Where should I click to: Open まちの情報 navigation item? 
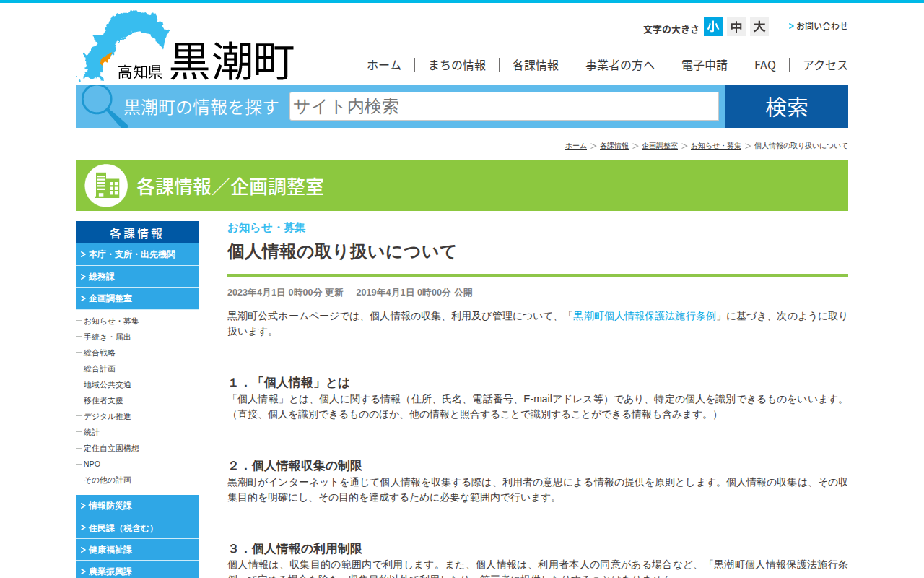457,65
